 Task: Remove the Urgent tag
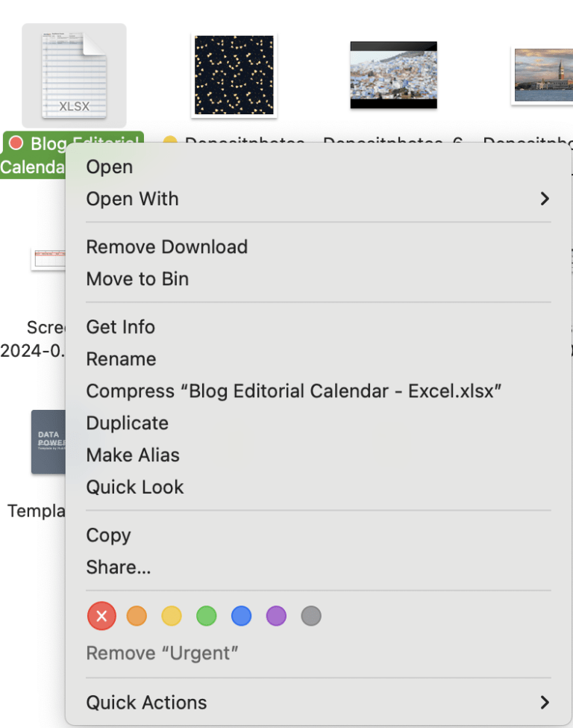tap(163, 653)
